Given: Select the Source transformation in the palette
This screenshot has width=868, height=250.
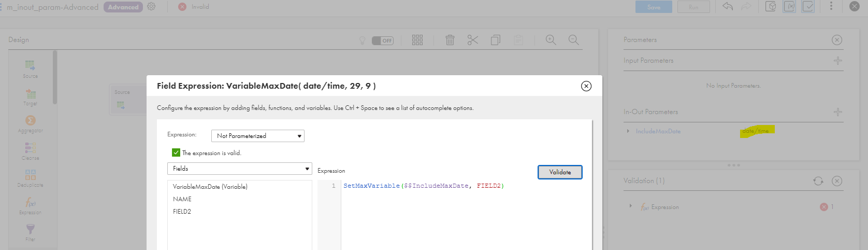Looking at the screenshot, I should click(x=30, y=68).
